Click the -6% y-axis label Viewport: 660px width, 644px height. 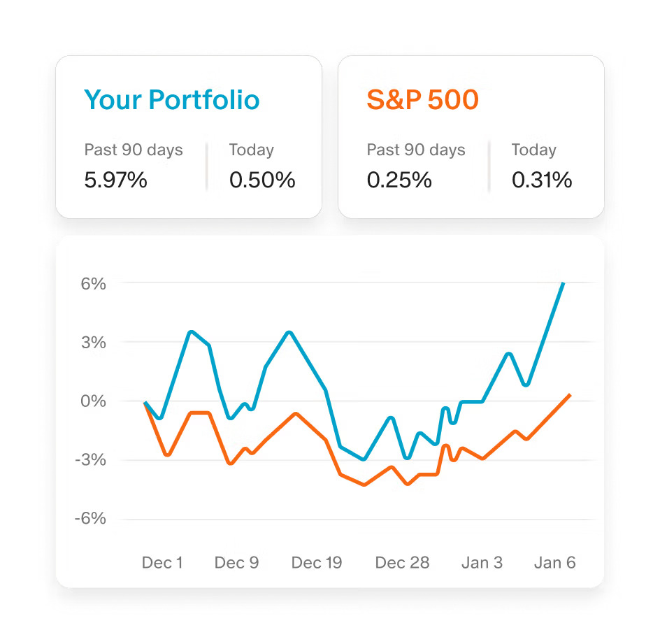point(92,519)
